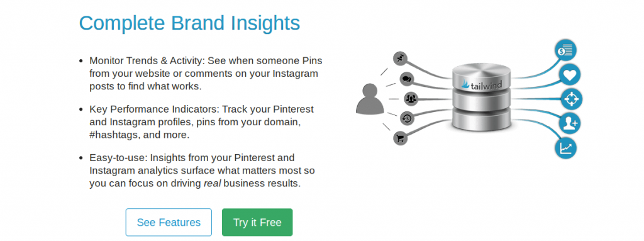This screenshot has width=644, height=241.
Task: Click the bottom disk of the database graphic
Action: (x=481, y=118)
